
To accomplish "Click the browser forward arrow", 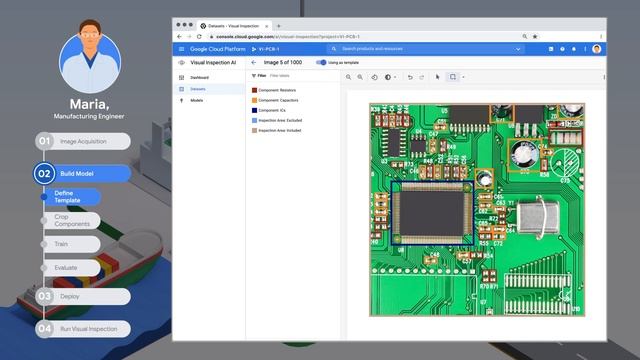I will click(x=189, y=37).
